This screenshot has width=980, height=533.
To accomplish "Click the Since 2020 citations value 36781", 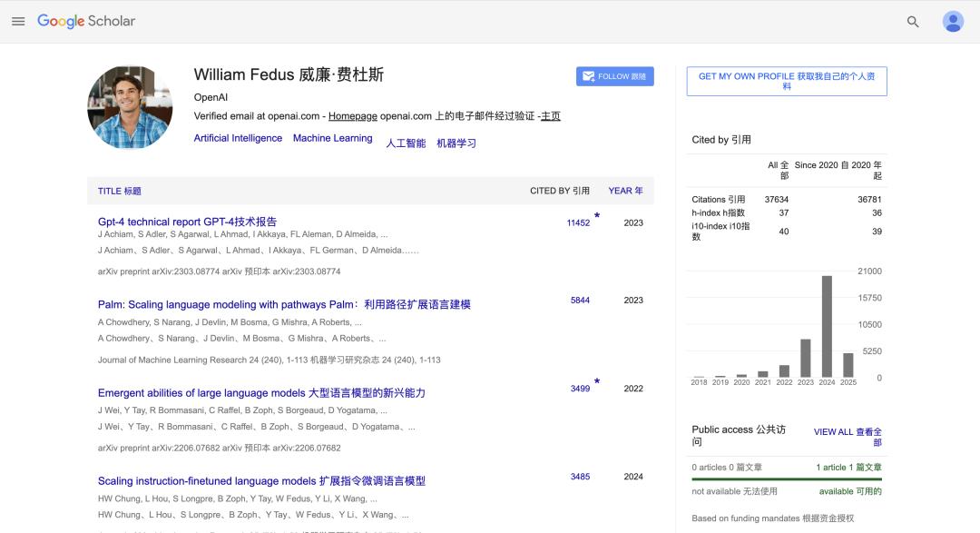I will click(x=869, y=200).
